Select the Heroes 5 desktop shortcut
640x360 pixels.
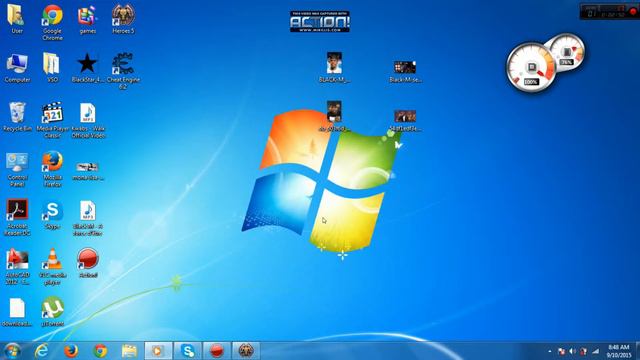tap(123, 18)
